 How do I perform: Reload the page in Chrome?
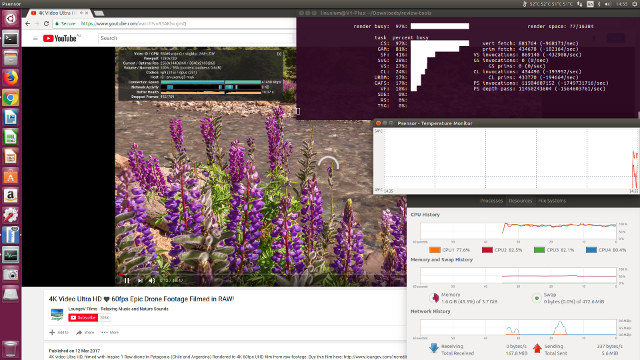tap(46, 24)
